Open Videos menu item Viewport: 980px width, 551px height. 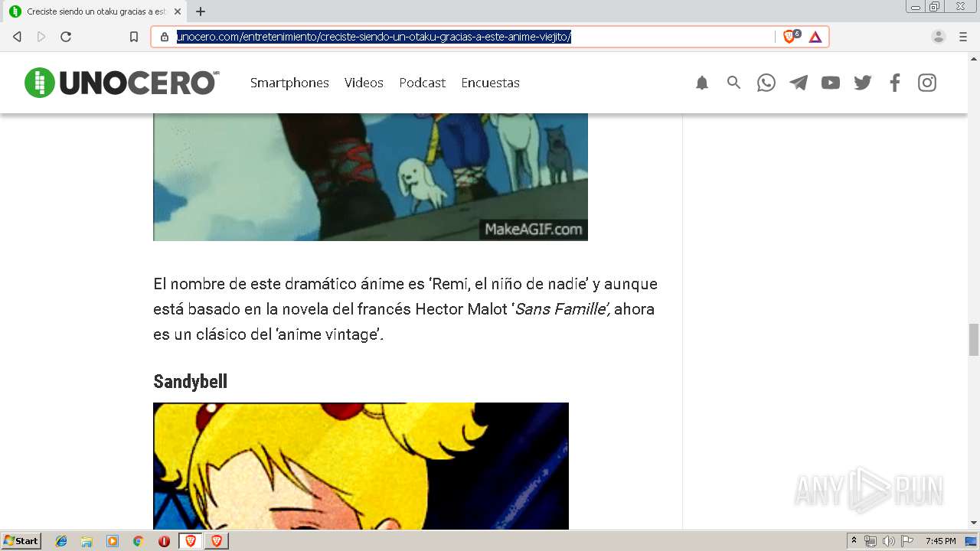364,83
